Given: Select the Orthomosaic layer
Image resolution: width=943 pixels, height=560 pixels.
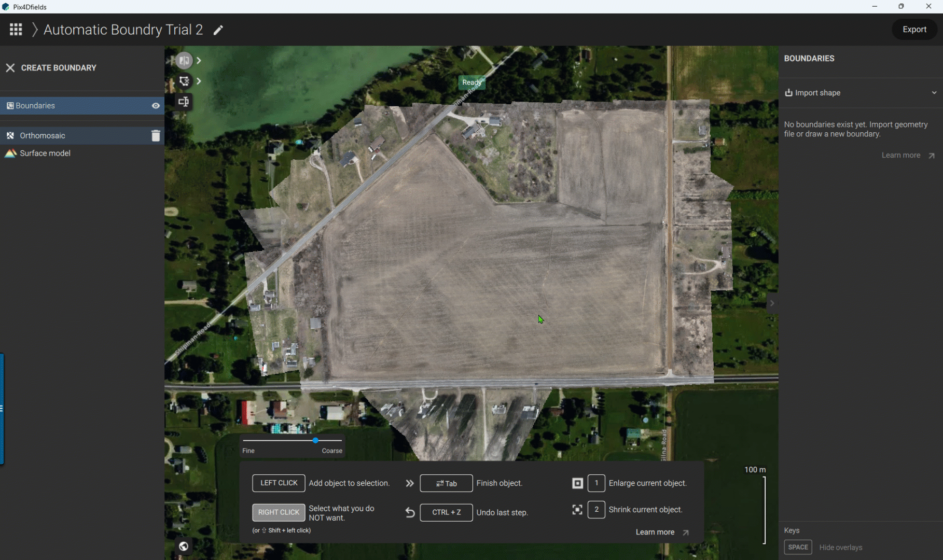Looking at the screenshot, I should coord(43,136).
